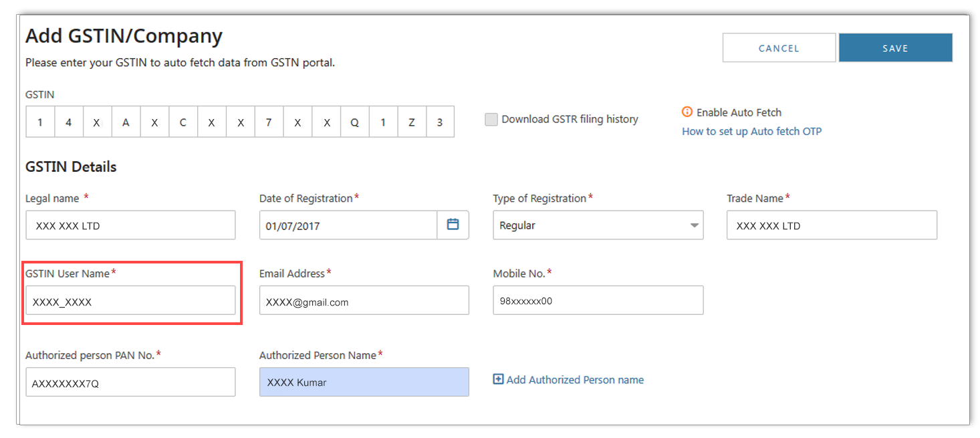Viewport: 980px width, 438px height.
Task: Click the last GSTIN character box
Action: coord(440,122)
